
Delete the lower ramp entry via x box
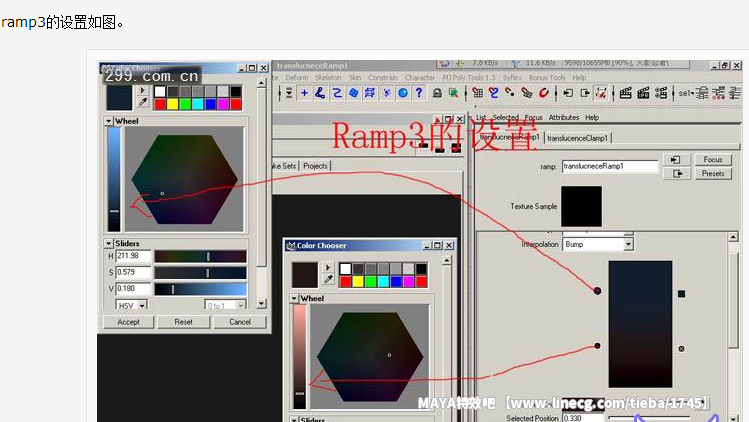[682, 349]
